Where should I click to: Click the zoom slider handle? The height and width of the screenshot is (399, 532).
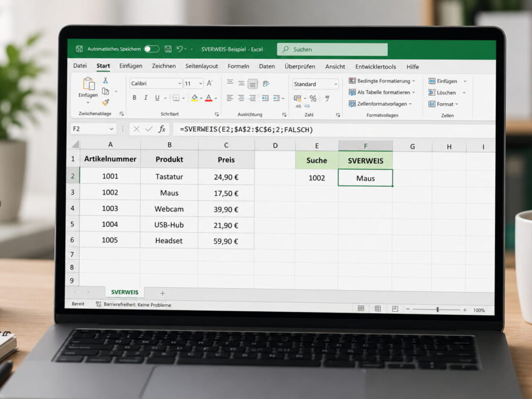[x=437, y=310]
